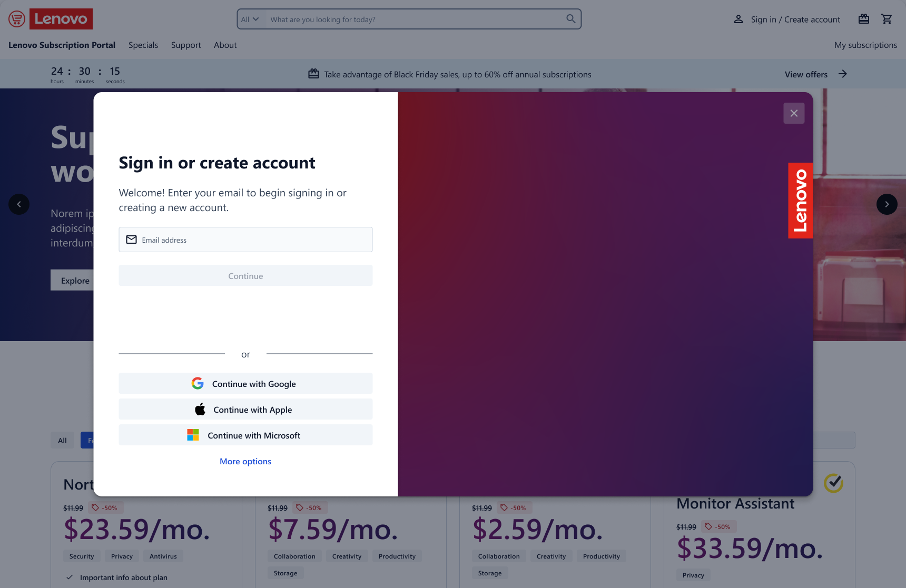Open the Specials menu item

pyautogui.click(x=143, y=45)
